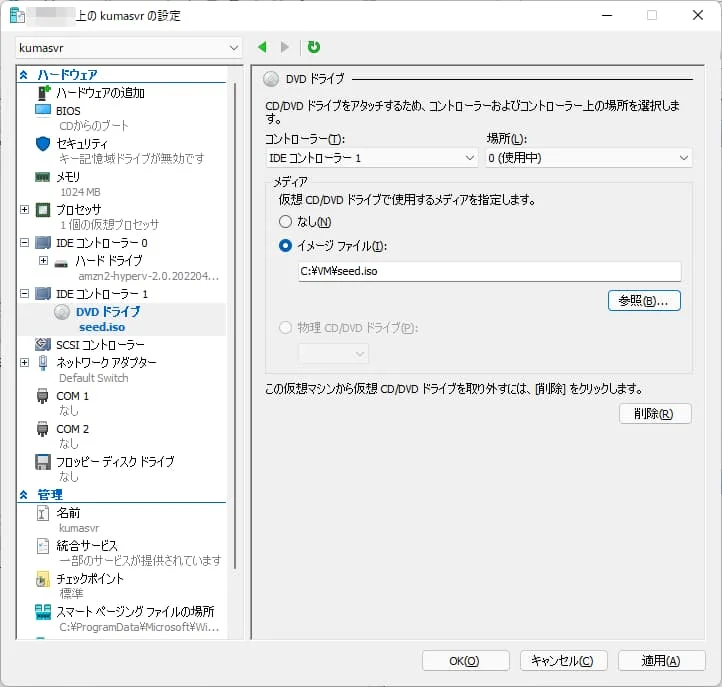The height and width of the screenshot is (687, 722).
Task: Click the 削除 remove button
Action: pyautogui.click(x=655, y=414)
